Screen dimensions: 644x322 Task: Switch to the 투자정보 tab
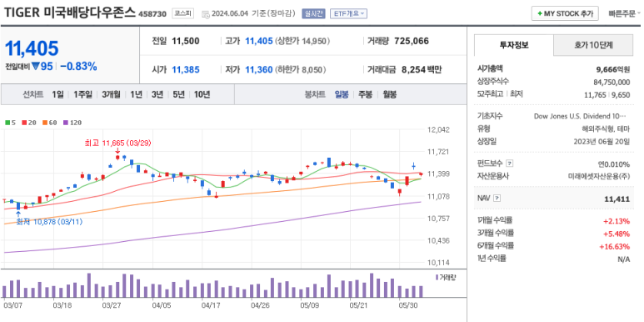[514, 45]
